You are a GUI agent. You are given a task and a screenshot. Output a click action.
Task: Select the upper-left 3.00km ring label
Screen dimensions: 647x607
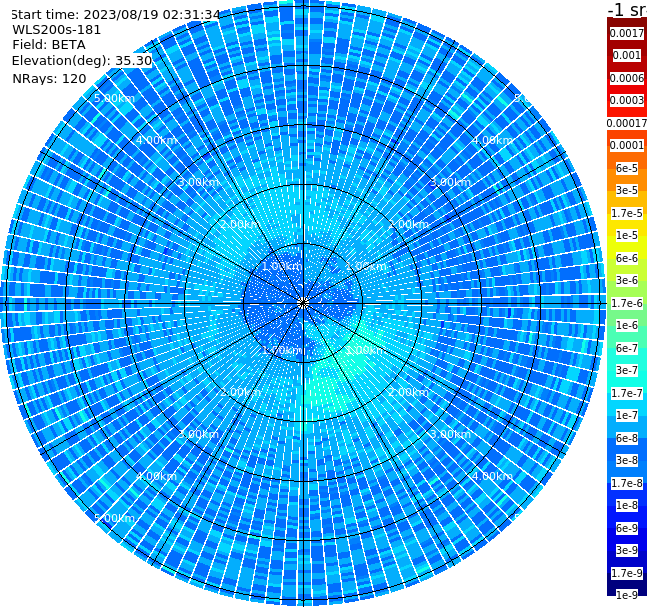(x=198, y=182)
